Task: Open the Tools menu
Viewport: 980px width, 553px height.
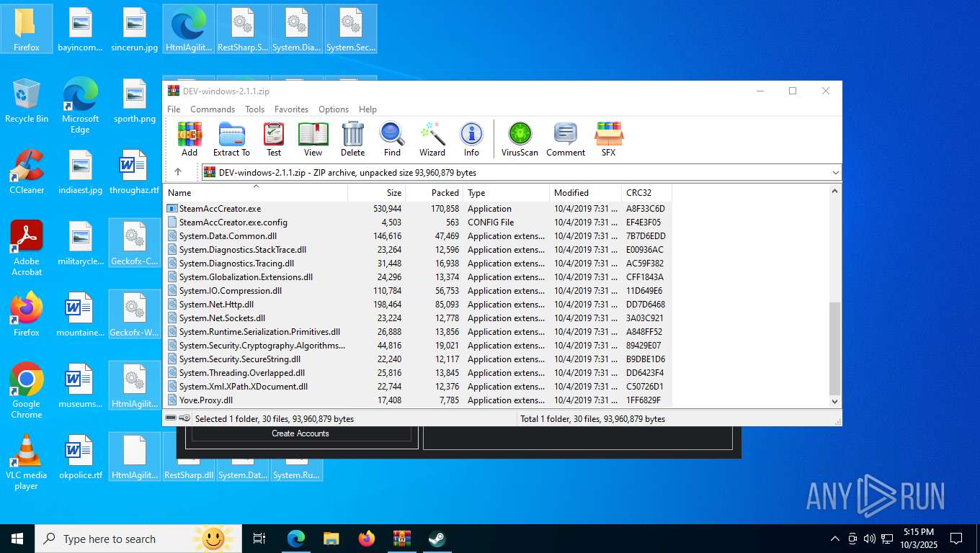Action: (254, 109)
